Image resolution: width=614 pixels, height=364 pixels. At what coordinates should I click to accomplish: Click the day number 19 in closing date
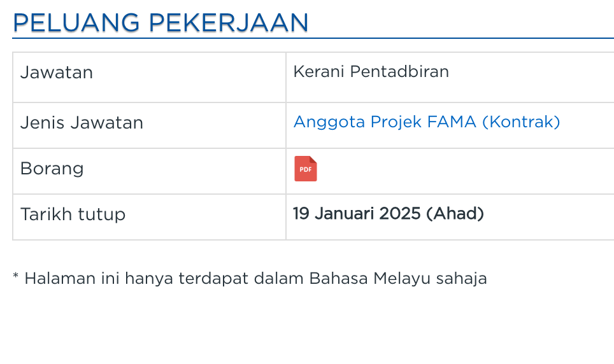click(301, 213)
